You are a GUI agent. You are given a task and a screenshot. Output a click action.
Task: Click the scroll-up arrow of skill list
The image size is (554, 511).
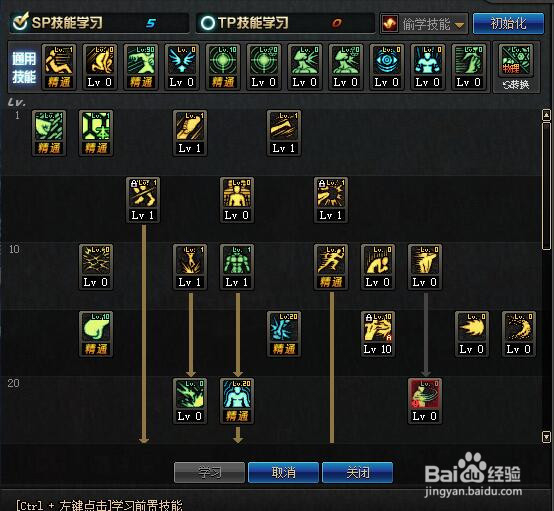click(546, 115)
